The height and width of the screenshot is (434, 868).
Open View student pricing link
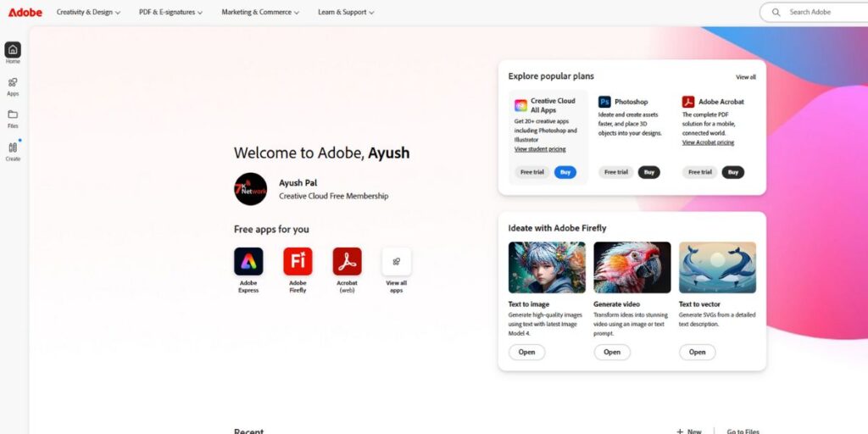click(x=540, y=149)
